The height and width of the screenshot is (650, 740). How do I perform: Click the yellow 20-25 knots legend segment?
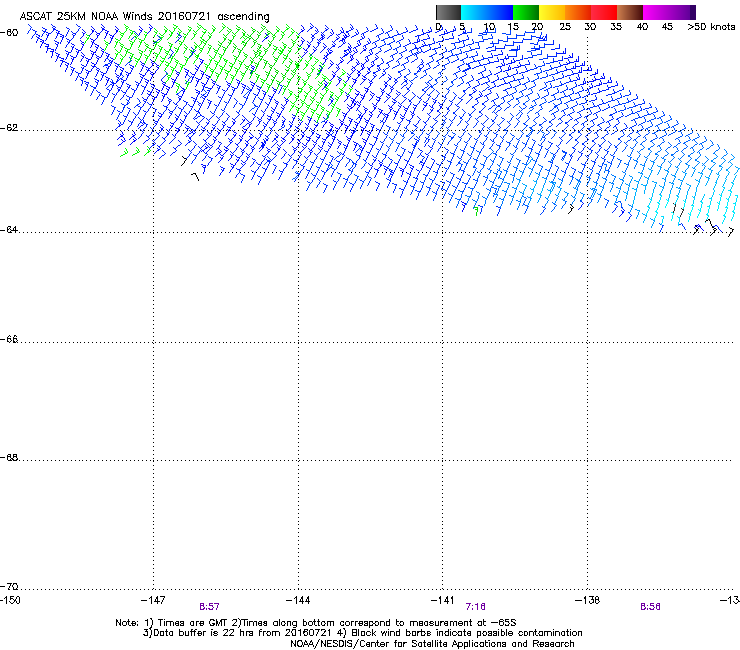tap(552, 12)
